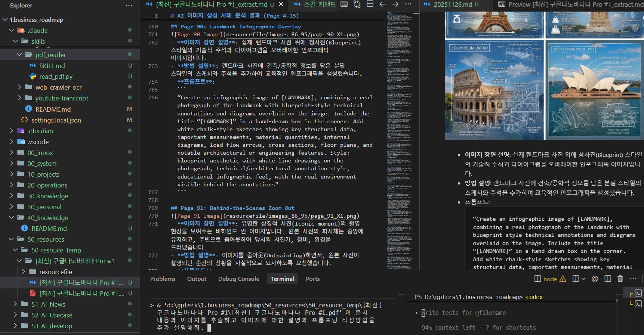Navigate back with the left arrow
The image size is (644, 335).
click(x=382, y=4)
